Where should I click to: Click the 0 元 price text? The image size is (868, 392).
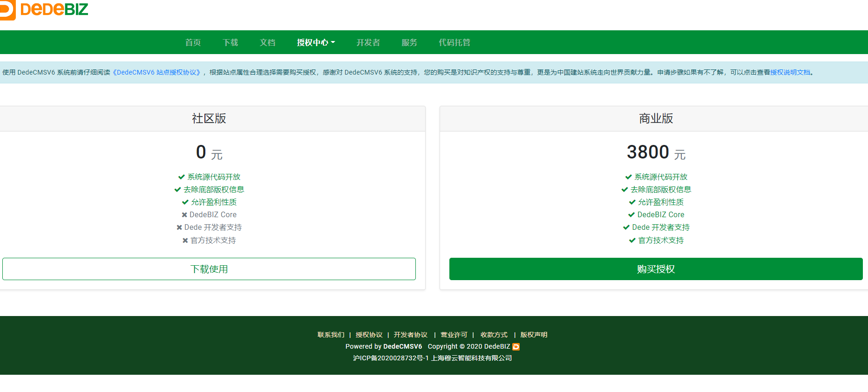click(209, 152)
